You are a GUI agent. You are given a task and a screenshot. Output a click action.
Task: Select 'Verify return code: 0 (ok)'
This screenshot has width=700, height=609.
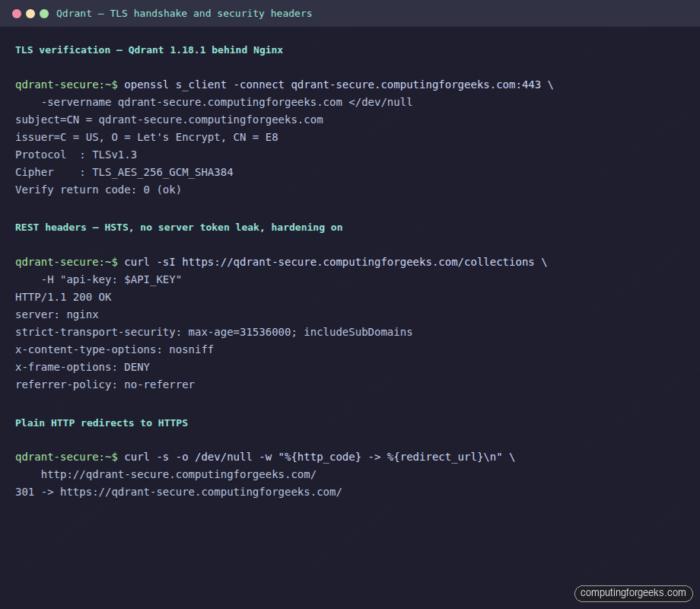(98, 190)
